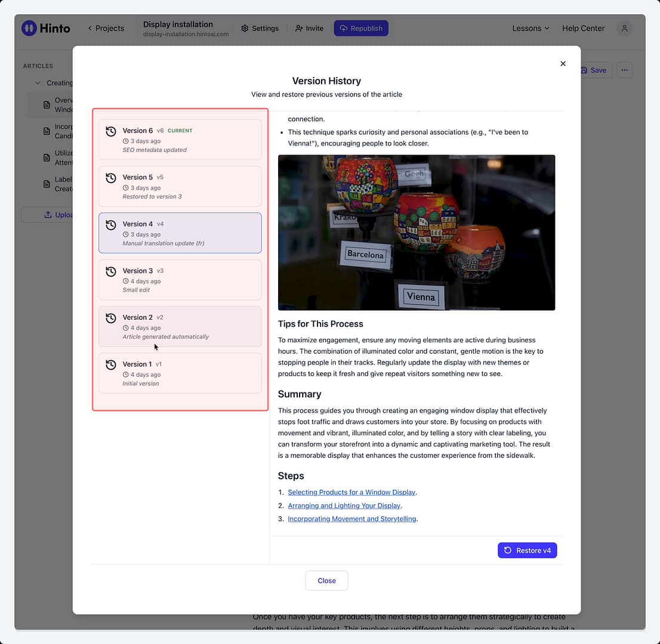Click the user profile avatar icon
The height and width of the screenshot is (644, 660).
(624, 28)
